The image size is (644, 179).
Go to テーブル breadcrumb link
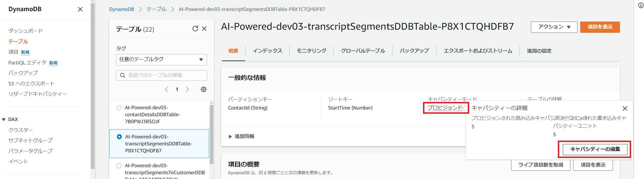[x=156, y=9]
